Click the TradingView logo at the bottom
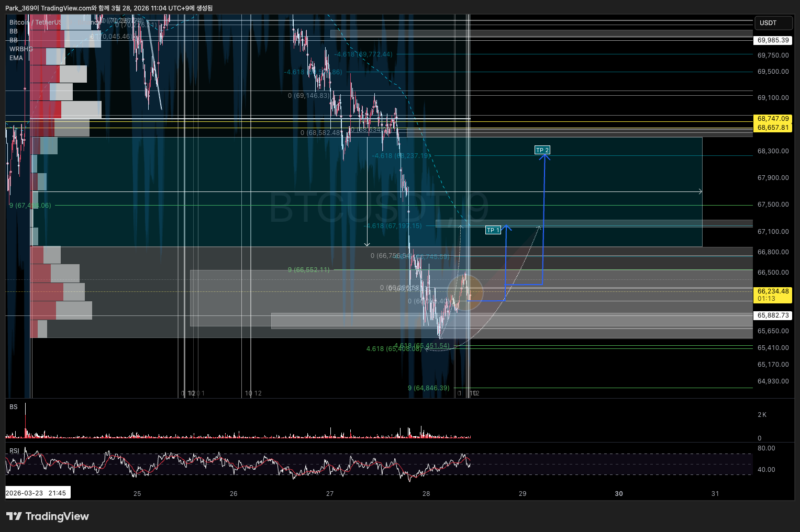This screenshot has height=532, width=800. point(48,516)
